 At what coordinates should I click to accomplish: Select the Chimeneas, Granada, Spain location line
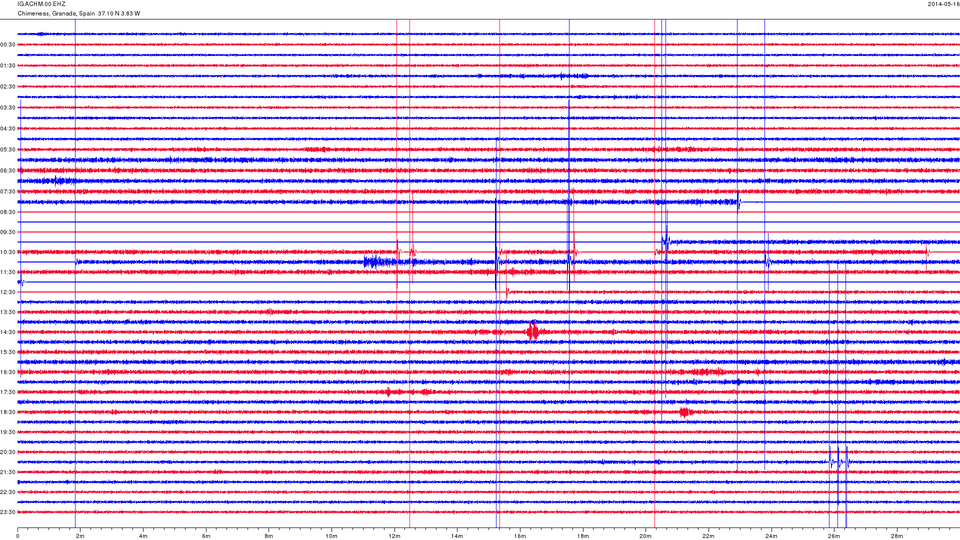tap(78, 13)
